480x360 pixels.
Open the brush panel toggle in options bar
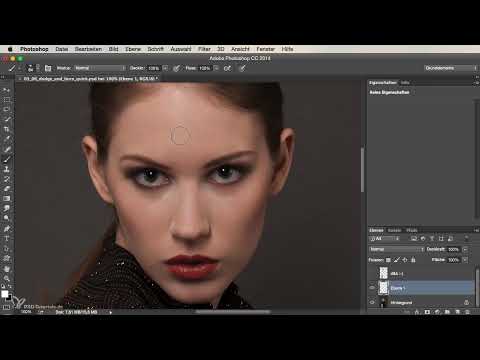tap(48, 68)
